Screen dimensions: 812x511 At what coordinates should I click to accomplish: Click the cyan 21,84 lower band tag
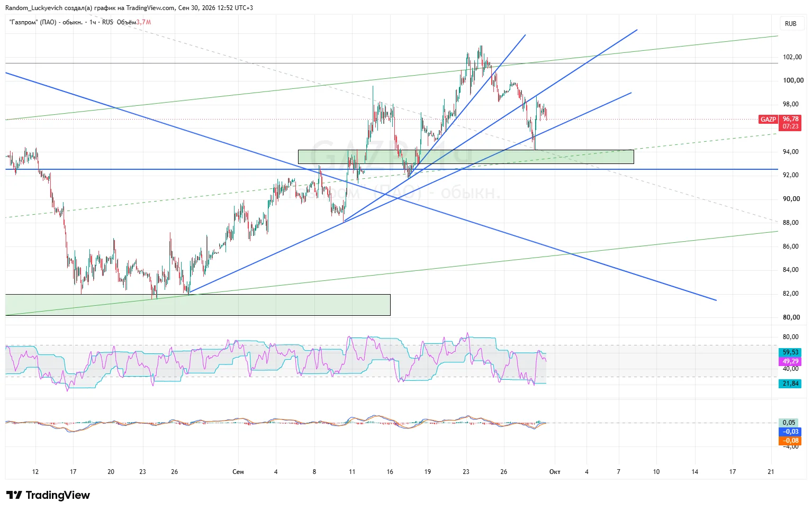pos(790,384)
